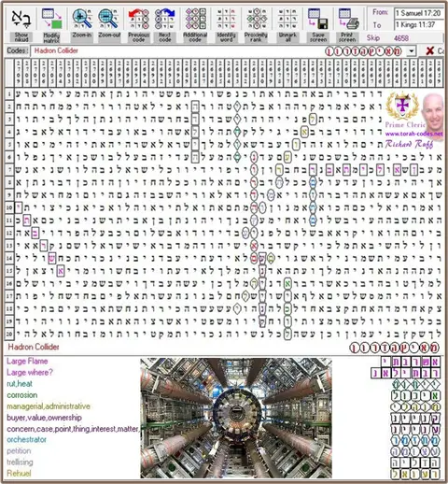The image size is (448, 484).
Task: Click the Codes label
Action: [18, 50]
